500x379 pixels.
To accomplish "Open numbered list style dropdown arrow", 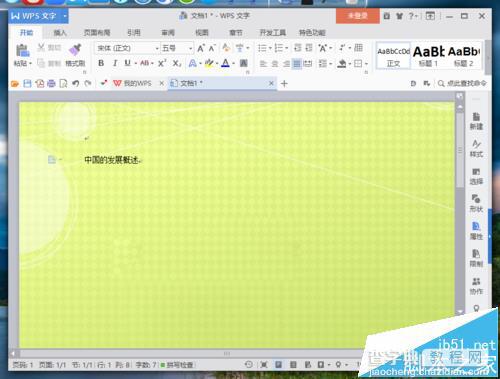I will pyautogui.click(x=287, y=48).
